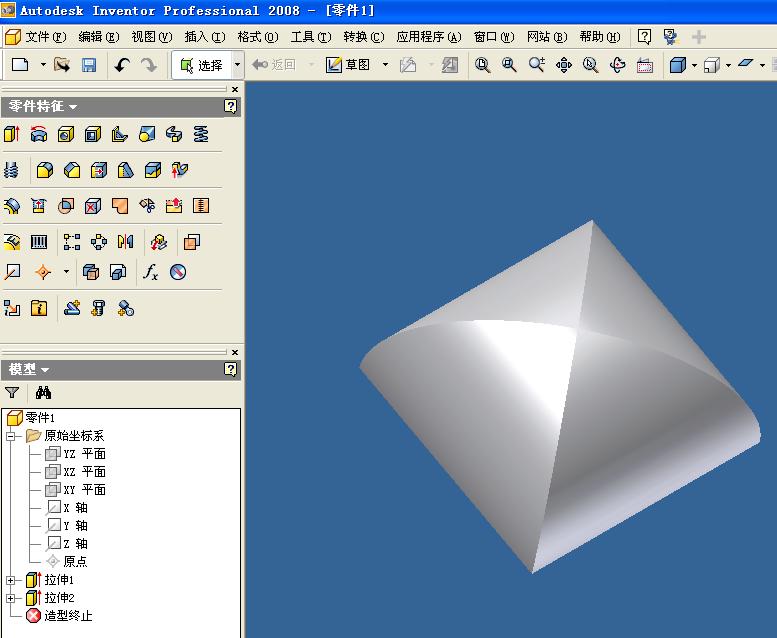This screenshot has width=777, height=638.
Task: Select the Face Draft tool
Action: coord(125,170)
